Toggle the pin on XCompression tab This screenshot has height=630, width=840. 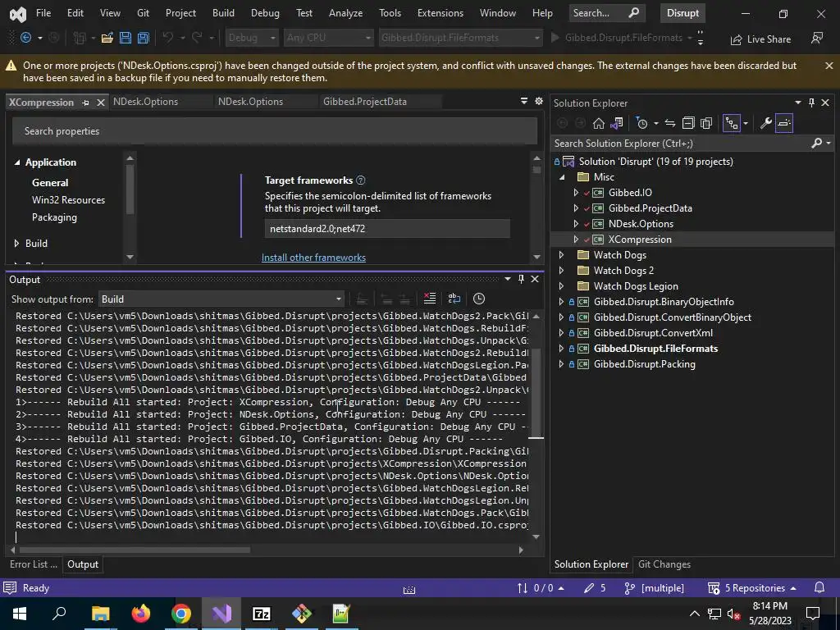(x=85, y=103)
